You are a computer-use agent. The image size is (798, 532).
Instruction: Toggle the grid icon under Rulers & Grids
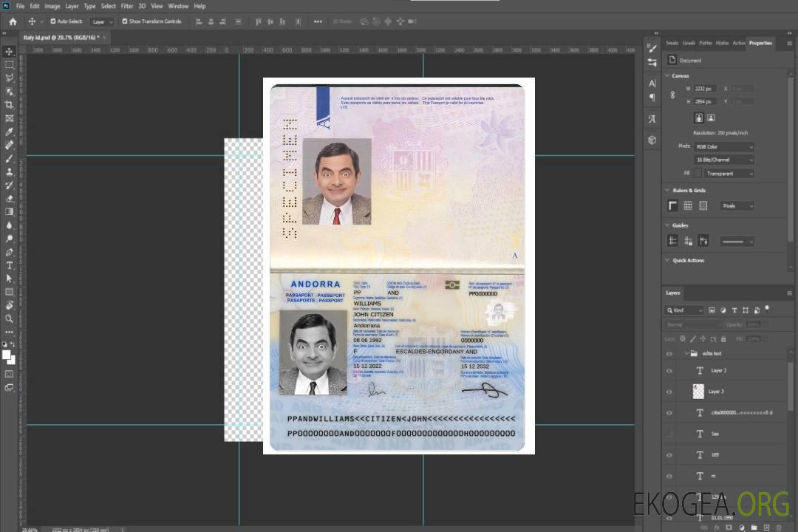(688, 206)
